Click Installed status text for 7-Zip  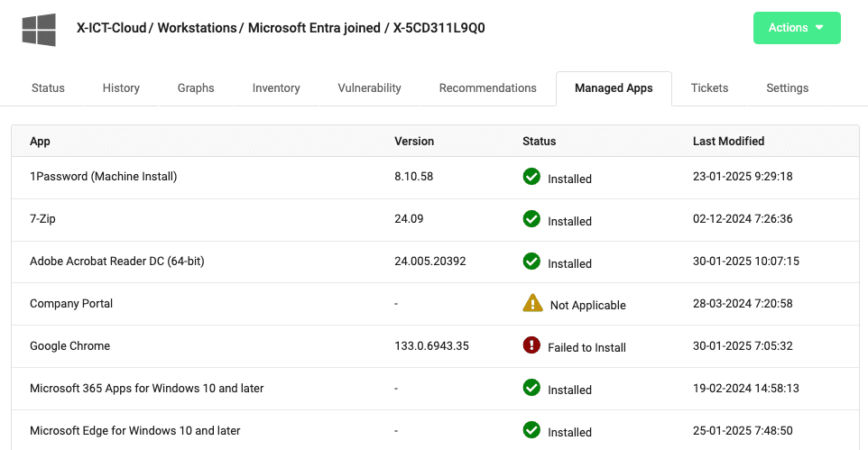click(569, 222)
